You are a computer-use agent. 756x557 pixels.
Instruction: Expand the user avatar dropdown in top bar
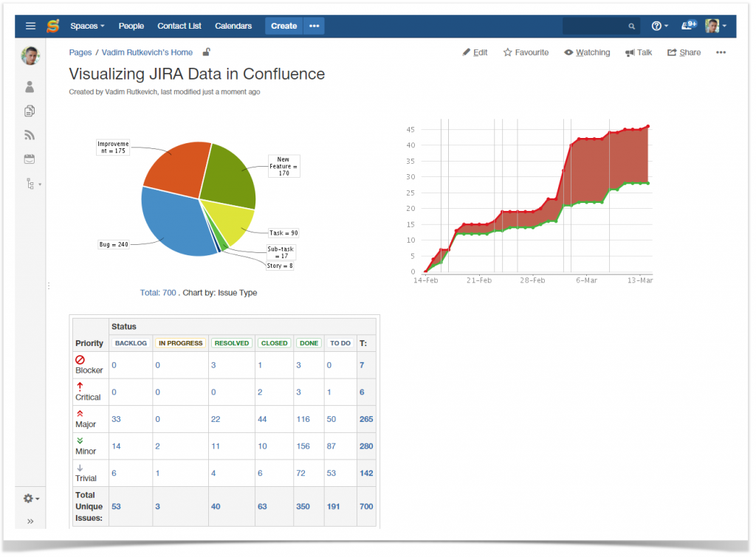pyautogui.click(x=713, y=25)
